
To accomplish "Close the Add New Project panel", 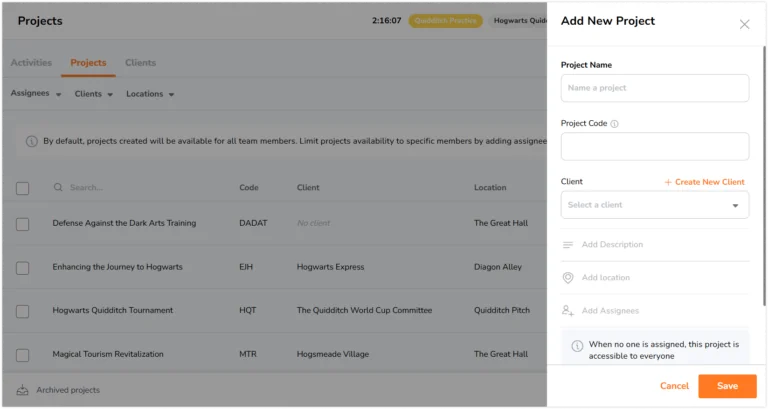I will tap(744, 24).
